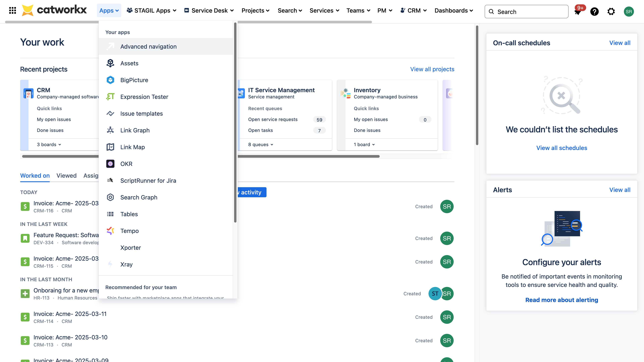Expand the 3 boards dropdown on CRM card
Image resolution: width=644 pixels, height=362 pixels.
(49, 144)
